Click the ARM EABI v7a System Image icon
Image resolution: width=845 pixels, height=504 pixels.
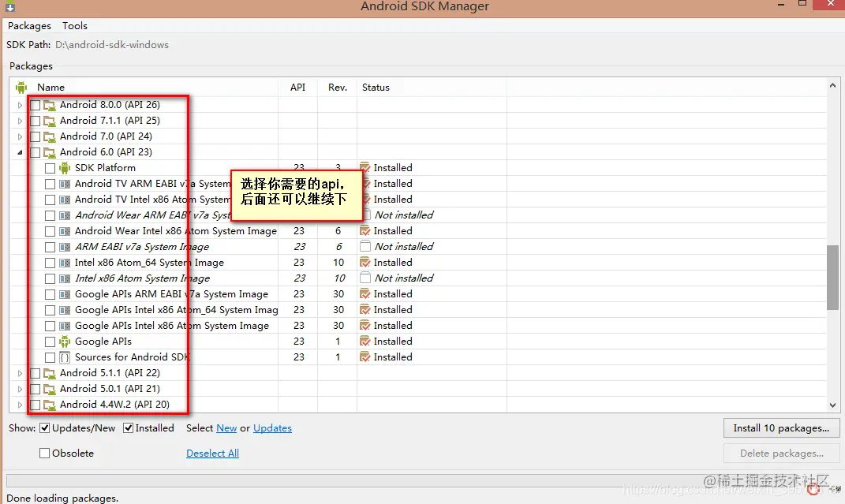click(65, 247)
